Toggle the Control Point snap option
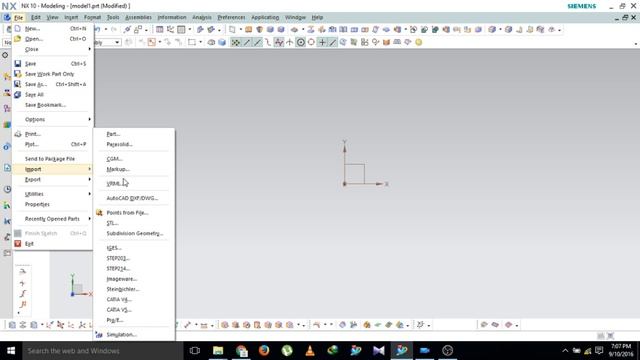 [x=268, y=42]
